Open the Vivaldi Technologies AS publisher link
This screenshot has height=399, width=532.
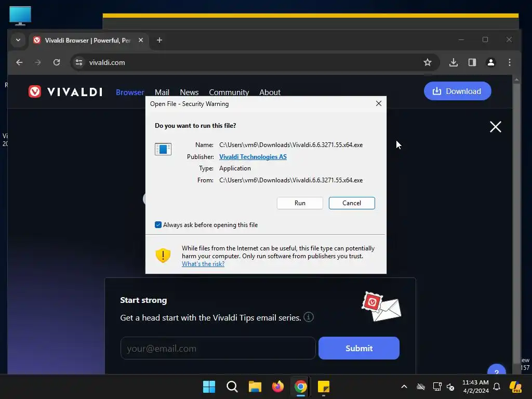click(x=253, y=157)
